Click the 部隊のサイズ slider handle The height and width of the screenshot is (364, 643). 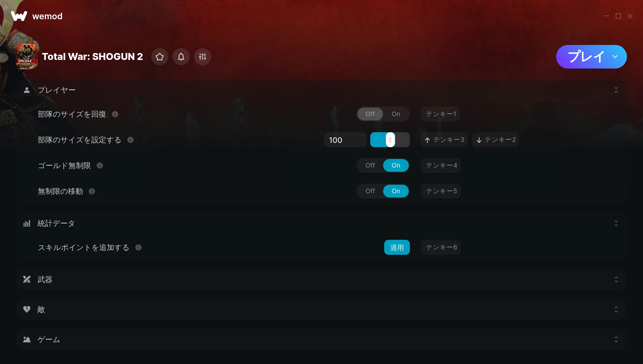click(x=390, y=140)
